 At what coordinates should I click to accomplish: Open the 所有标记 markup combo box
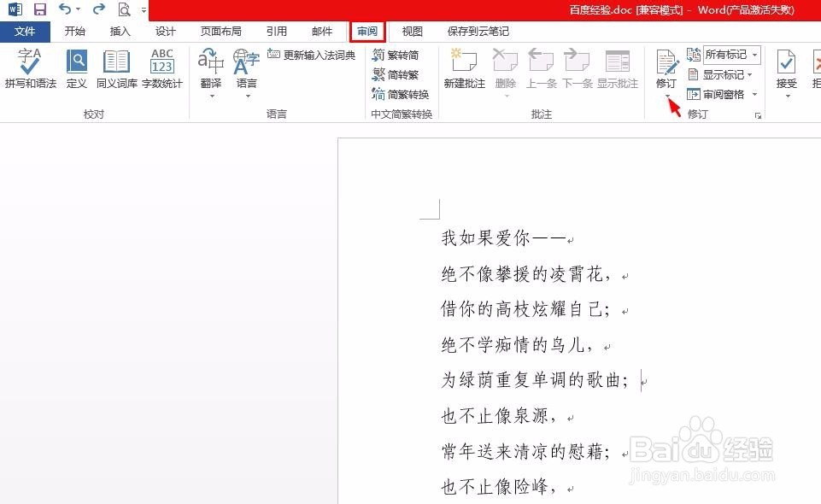point(731,55)
